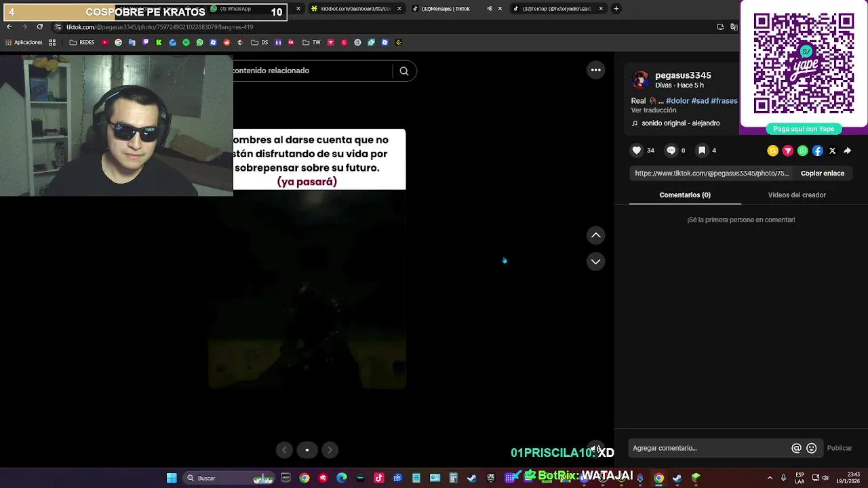
Task: Click the Copiar enlace button
Action: 823,174
